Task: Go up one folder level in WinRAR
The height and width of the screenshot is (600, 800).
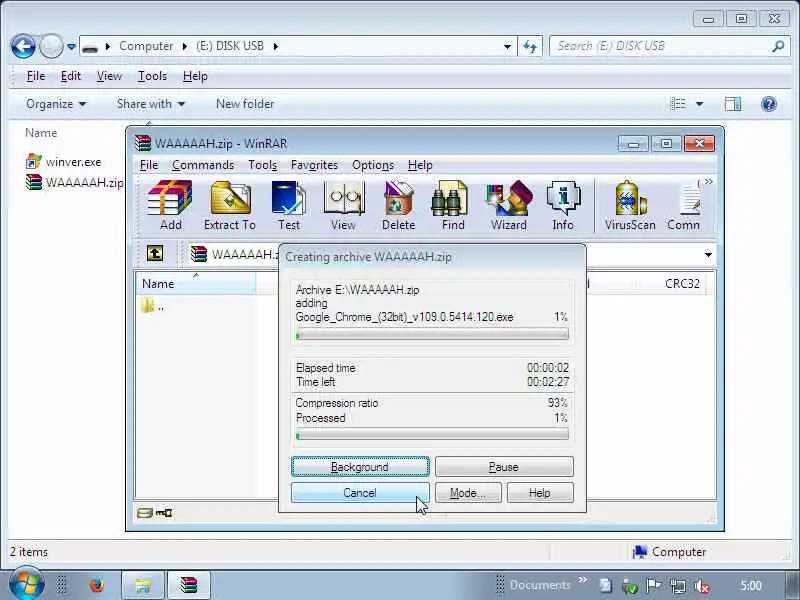Action: (x=155, y=253)
